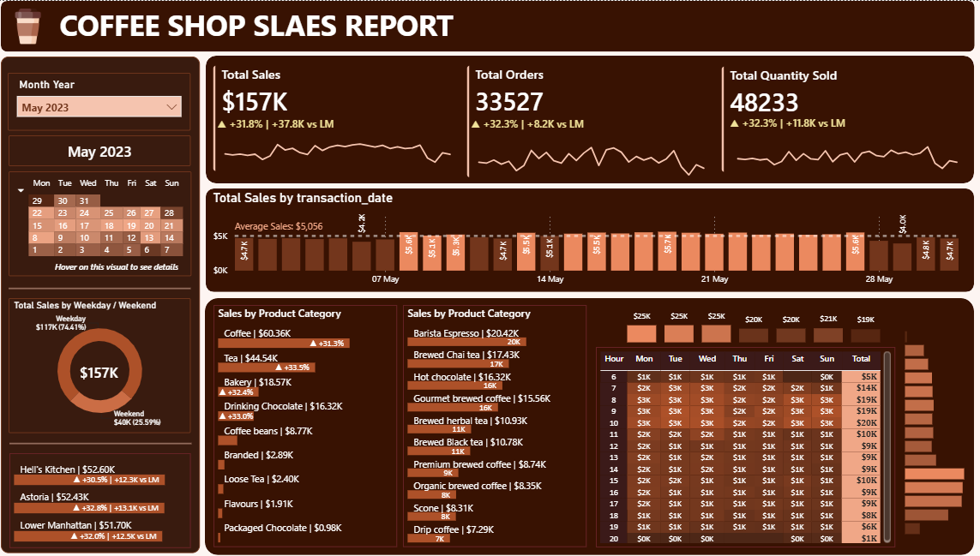
Task: Click '+32.3% | +11.8K vs LM' indicator
Action: coord(788,123)
